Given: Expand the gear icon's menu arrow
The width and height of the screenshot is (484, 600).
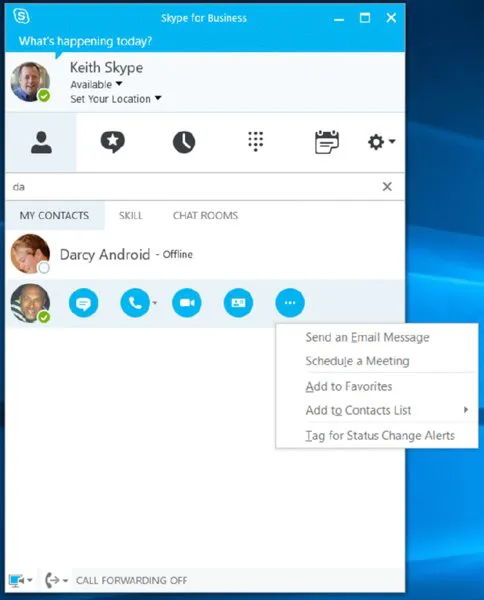Looking at the screenshot, I should [392, 141].
